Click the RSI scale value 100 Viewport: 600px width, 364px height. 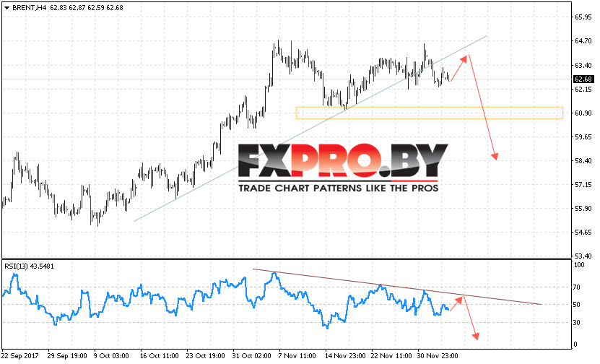point(579,265)
